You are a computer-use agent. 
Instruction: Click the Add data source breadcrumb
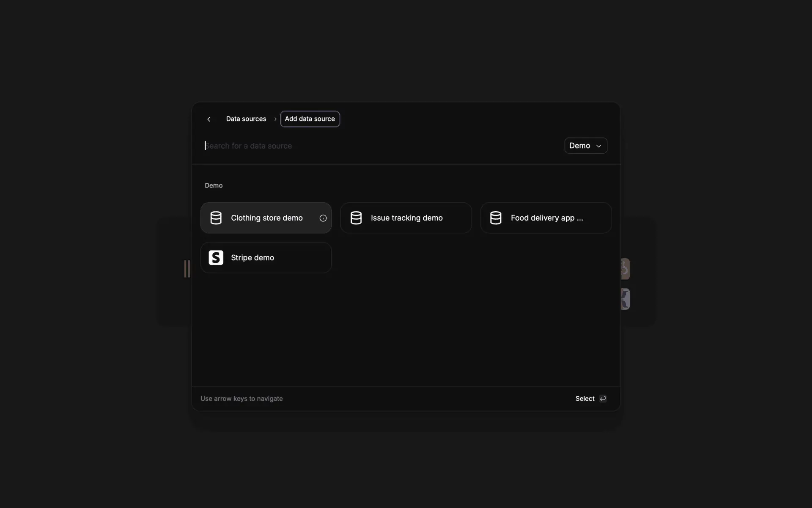(310, 119)
